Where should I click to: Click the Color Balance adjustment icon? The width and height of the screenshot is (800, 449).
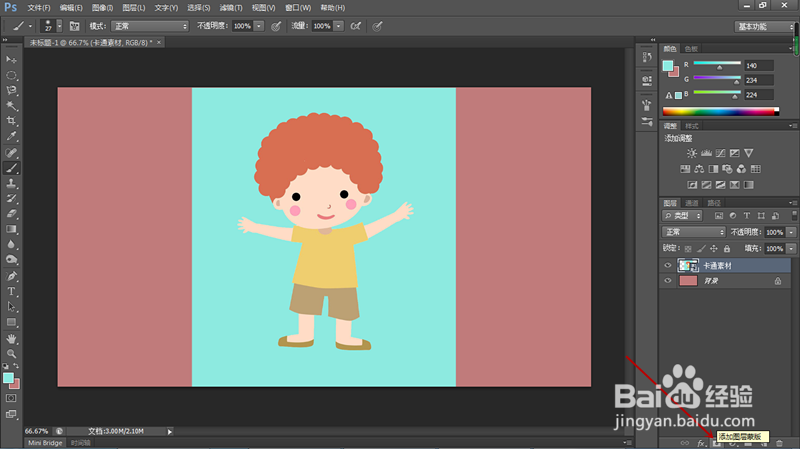tap(699, 169)
